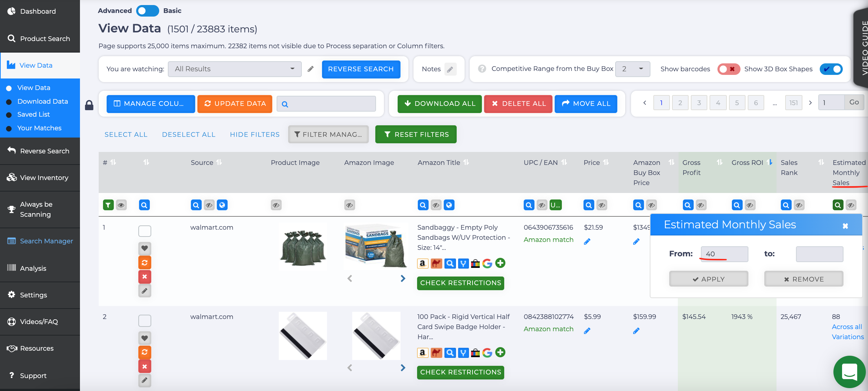
Task: Open the chat bubble support widget
Action: point(849,372)
